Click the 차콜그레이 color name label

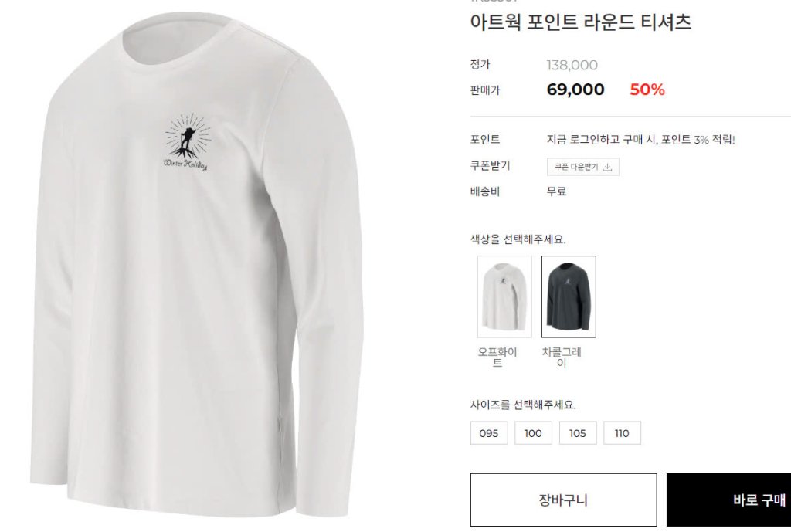coord(562,357)
